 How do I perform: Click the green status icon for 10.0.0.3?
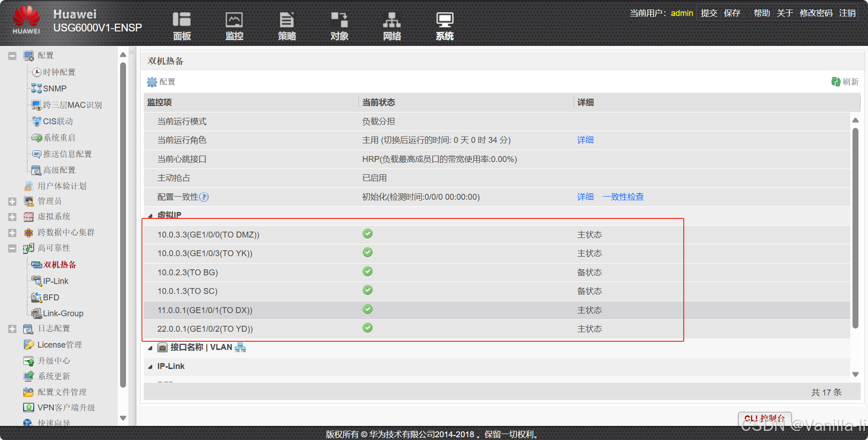point(368,252)
